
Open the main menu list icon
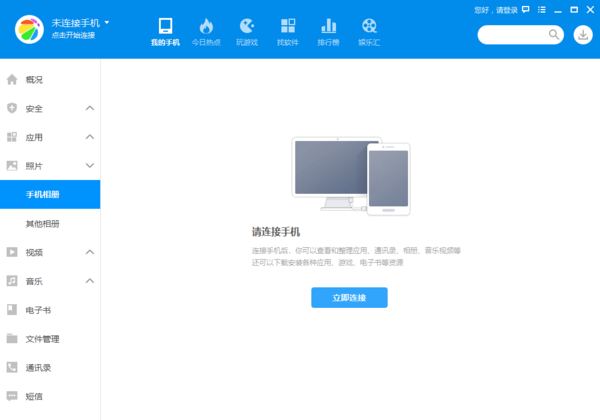coord(541,10)
